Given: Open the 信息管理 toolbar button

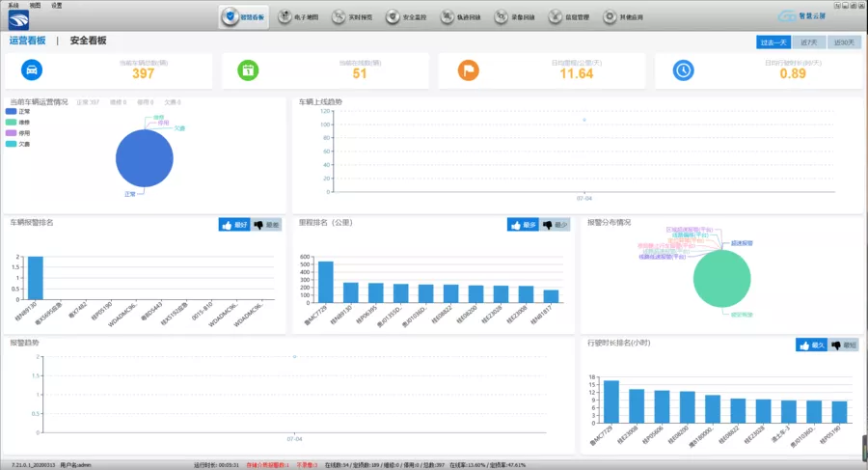Looking at the screenshot, I should pos(570,17).
